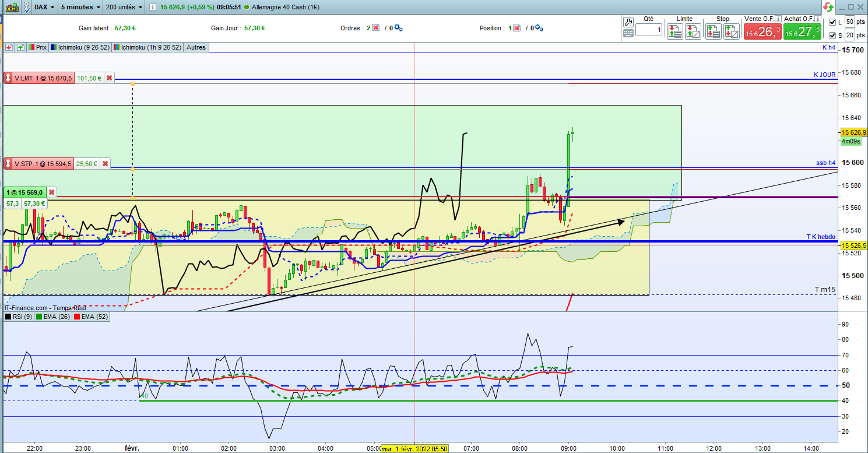Click the instrument info icon in title bar
This screenshot has height=453, width=868.
(152, 7)
